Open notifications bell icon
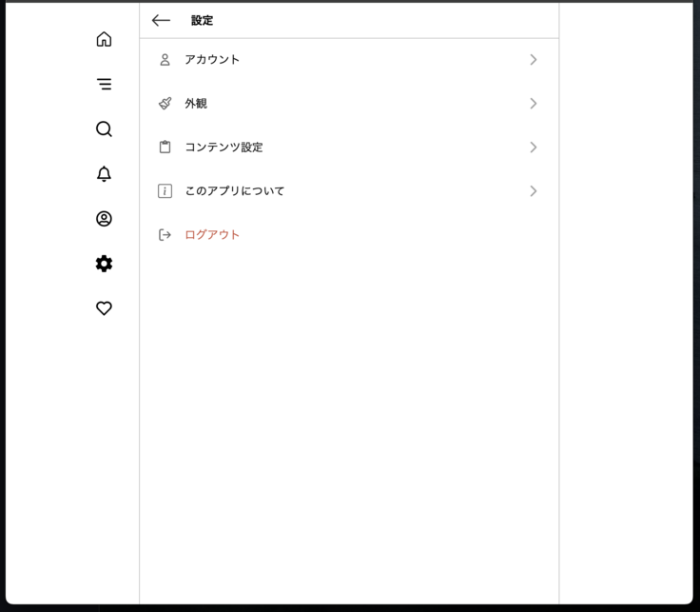700x612 pixels. pyautogui.click(x=104, y=173)
